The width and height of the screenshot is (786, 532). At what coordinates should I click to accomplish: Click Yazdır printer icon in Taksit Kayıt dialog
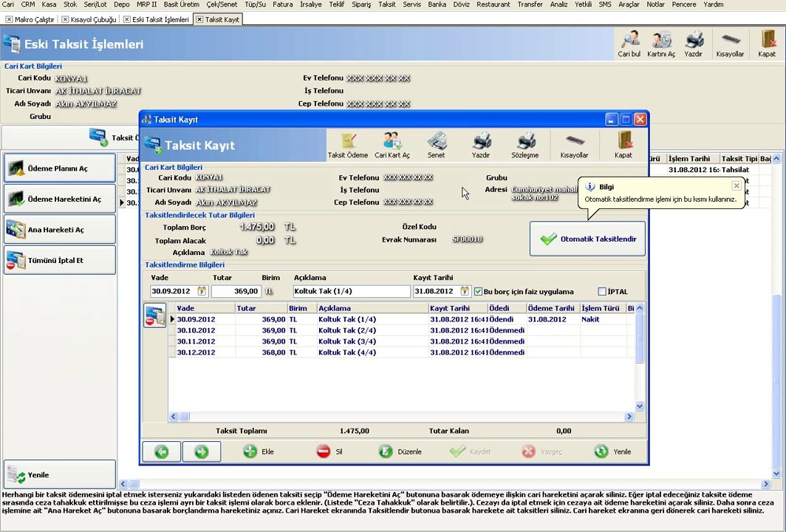click(x=481, y=146)
